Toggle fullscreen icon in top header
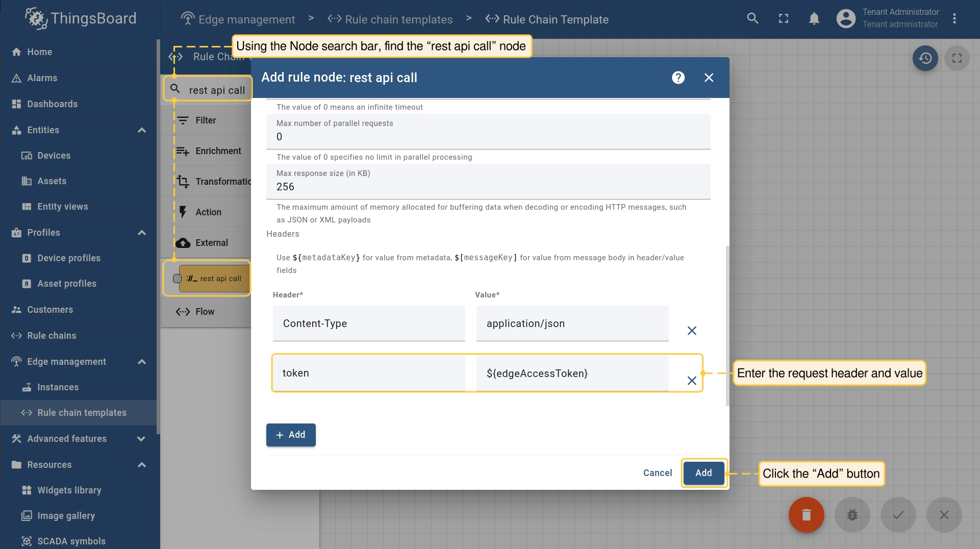The height and width of the screenshot is (549, 980). [x=784, y=19]
